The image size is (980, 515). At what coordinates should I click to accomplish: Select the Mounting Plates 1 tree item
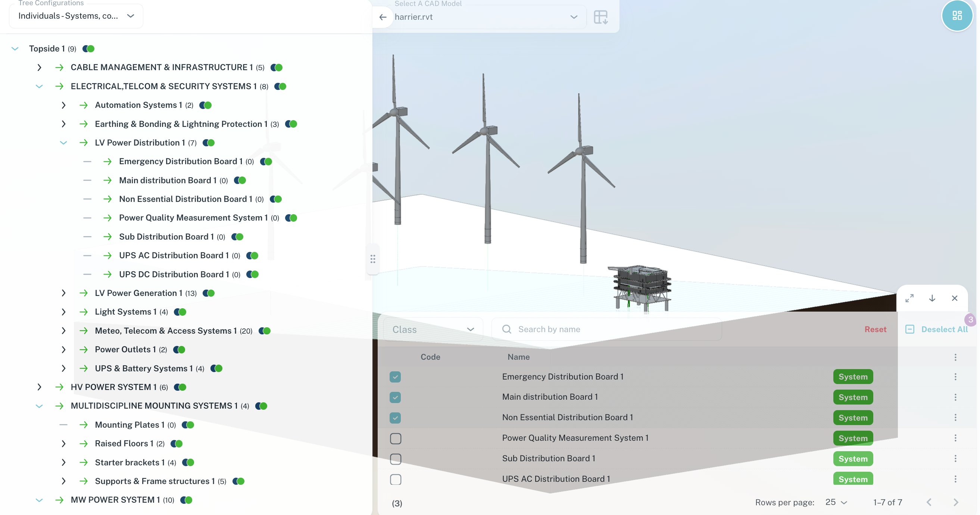click(129, 425)
